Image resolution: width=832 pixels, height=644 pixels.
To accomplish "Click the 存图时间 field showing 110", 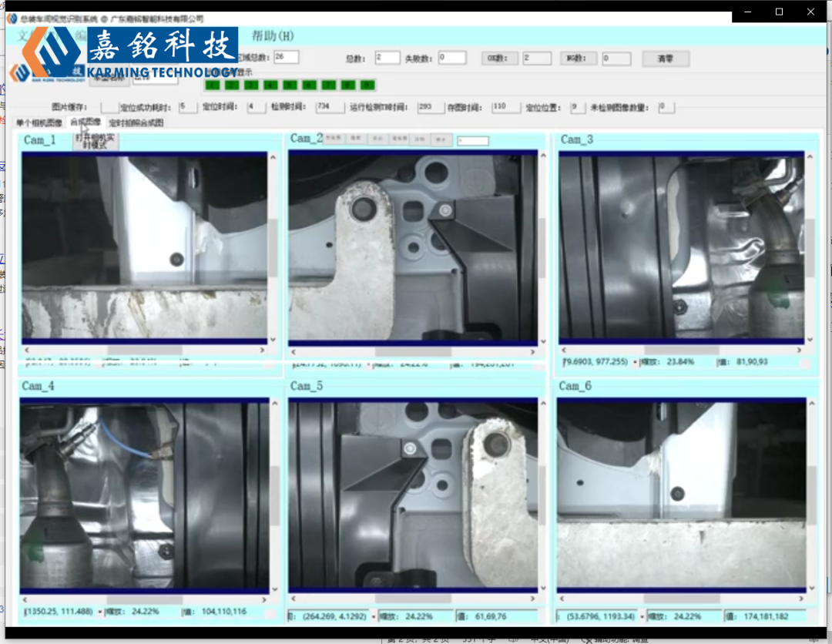I will [505, 107].
